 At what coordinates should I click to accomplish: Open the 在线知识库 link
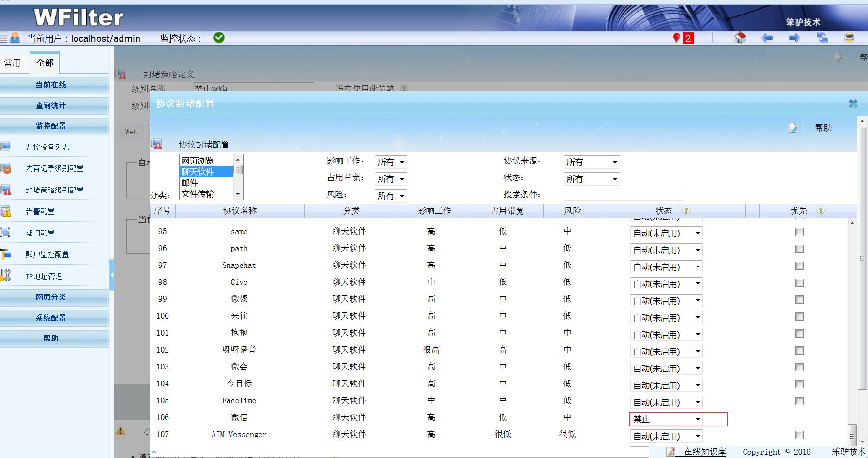click(x=704, y=452)
